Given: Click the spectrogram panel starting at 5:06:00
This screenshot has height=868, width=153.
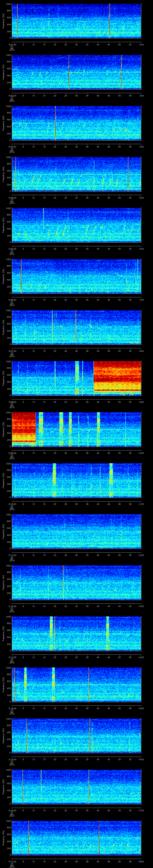Looking at the screenshot, I should pyautogui.click(x=77, y=276).
